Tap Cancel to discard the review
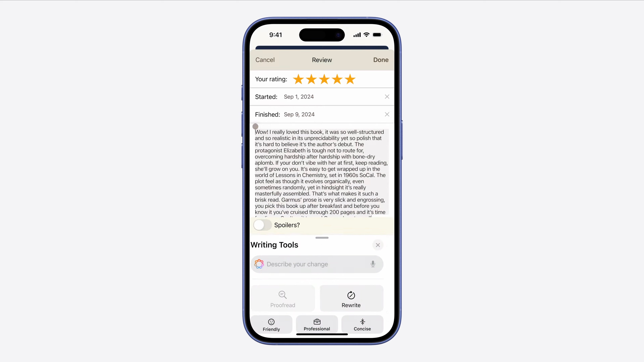 (265, 60)
